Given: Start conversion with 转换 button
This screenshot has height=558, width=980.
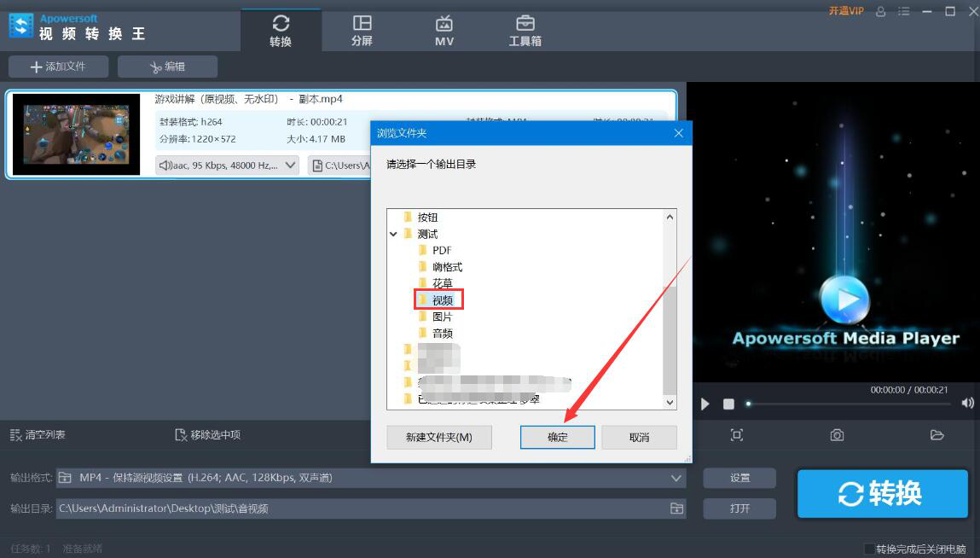Looking at the screenshot, I should click(883, 493).
